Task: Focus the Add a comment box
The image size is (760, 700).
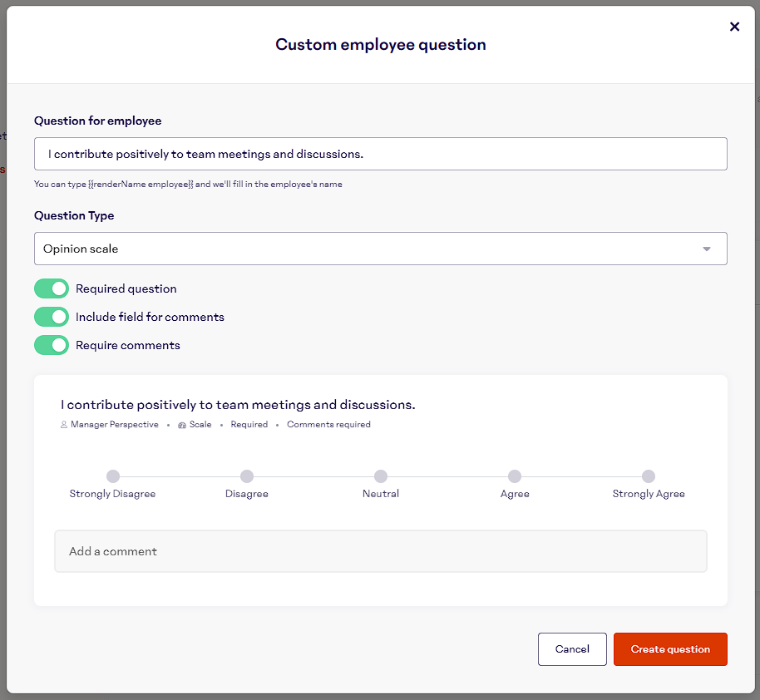Action: coord(380,551)
